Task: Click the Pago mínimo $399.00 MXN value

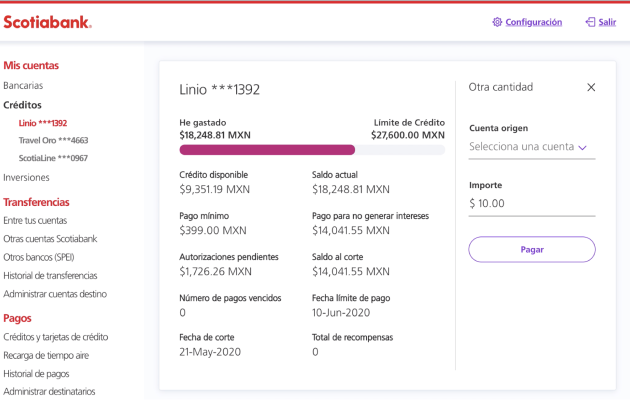Action: pyautogui.click(x=213, y=231)
